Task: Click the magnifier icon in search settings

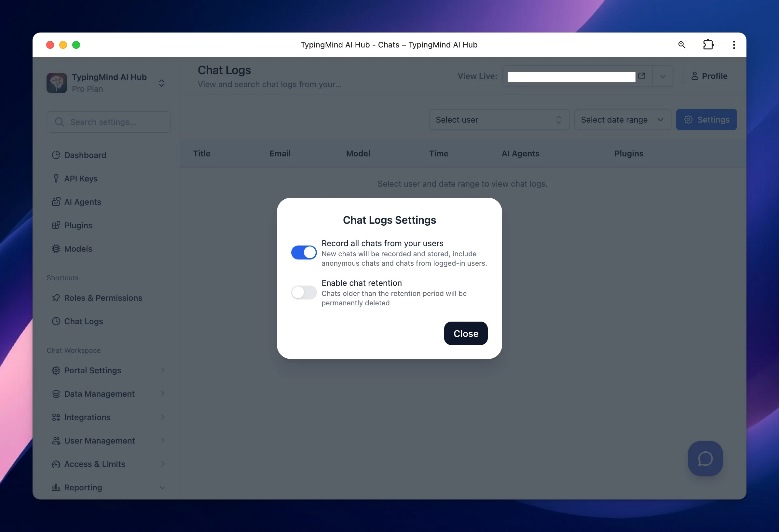Action: (x=59, y=122)
